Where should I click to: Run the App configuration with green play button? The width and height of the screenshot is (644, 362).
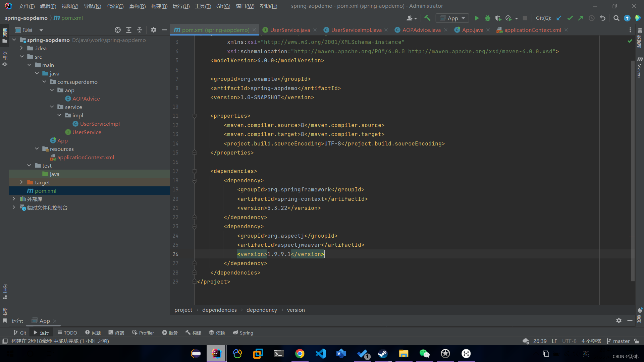pyautogui.click(x=477, y=18)
